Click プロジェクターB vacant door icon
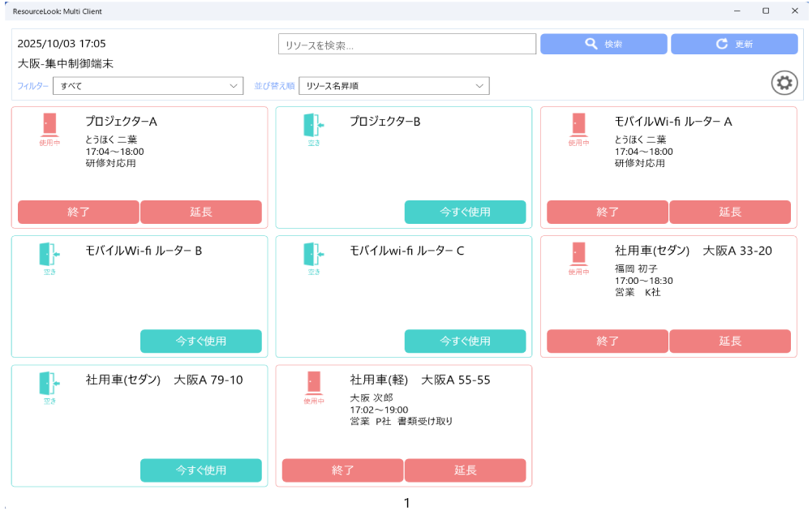Image resolution: width=812 pixels, height=511 pixels. click(314, 125)
